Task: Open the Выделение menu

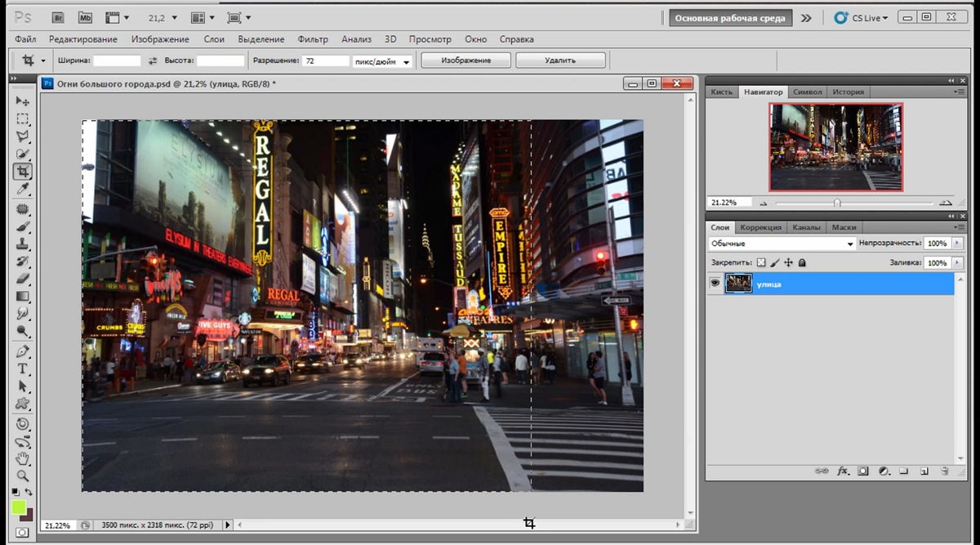Action: (x=261, y=39)
